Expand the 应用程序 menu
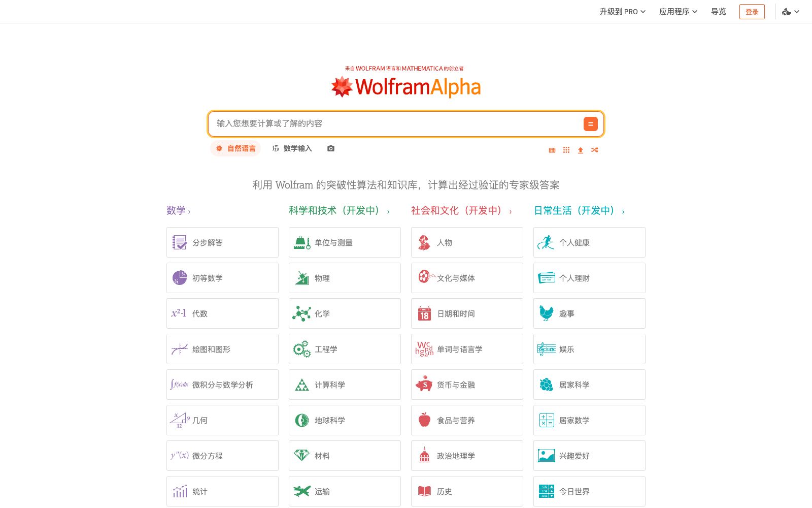 (x=678, y=12)
